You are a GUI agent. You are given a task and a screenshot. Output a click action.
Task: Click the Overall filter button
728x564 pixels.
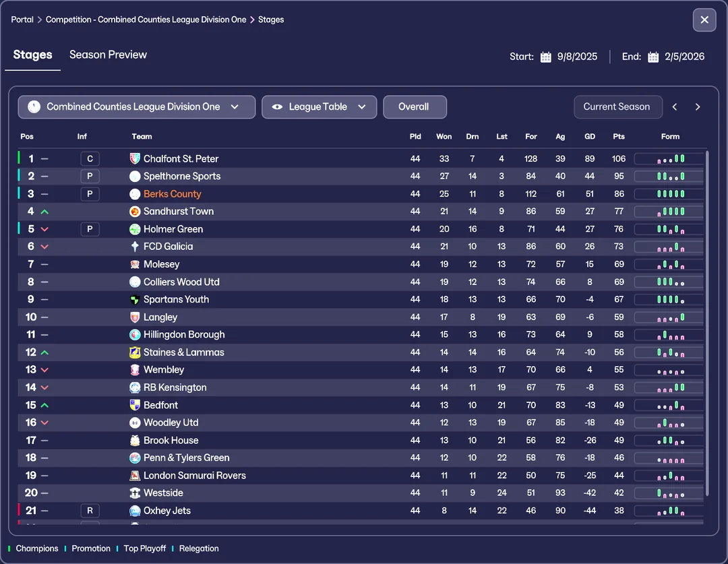tap(414, 107)
